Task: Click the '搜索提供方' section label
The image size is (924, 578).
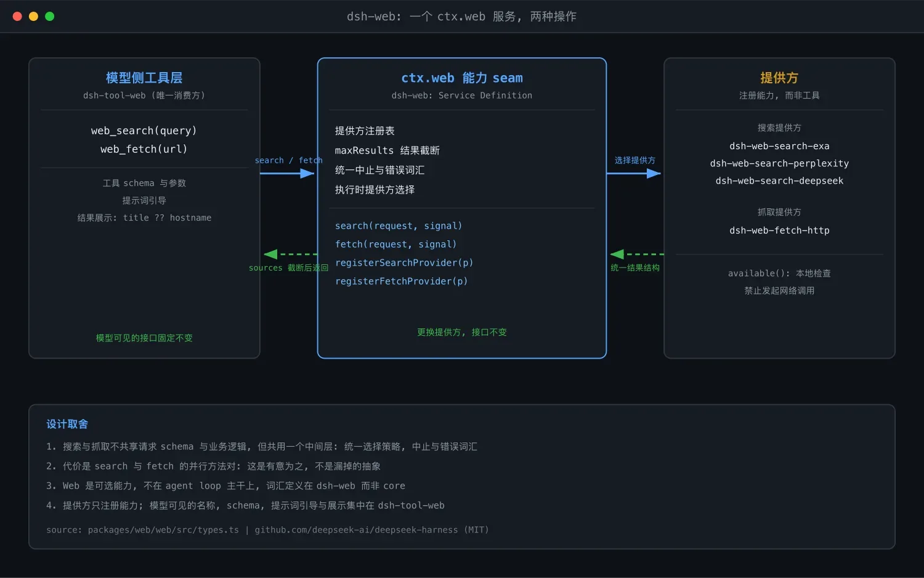Action: tap(779, 128)
